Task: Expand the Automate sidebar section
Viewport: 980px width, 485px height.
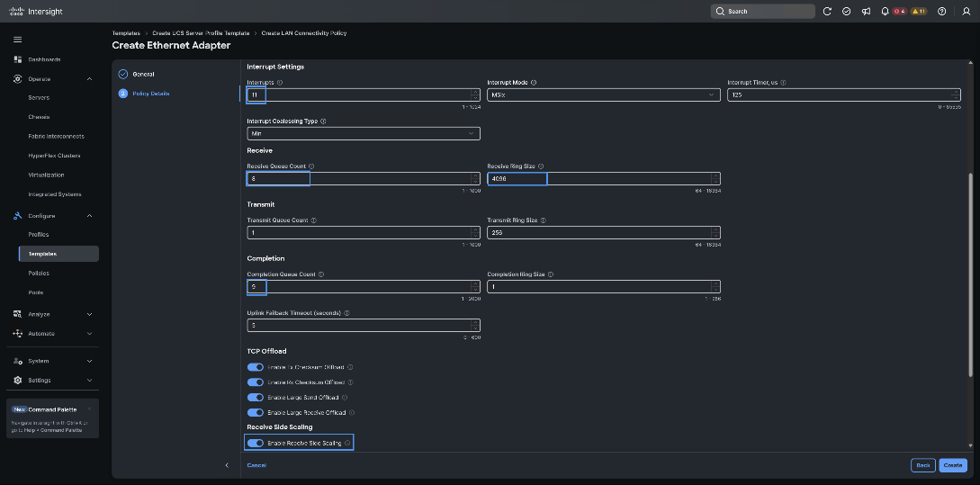Action: tap(89, 334)
